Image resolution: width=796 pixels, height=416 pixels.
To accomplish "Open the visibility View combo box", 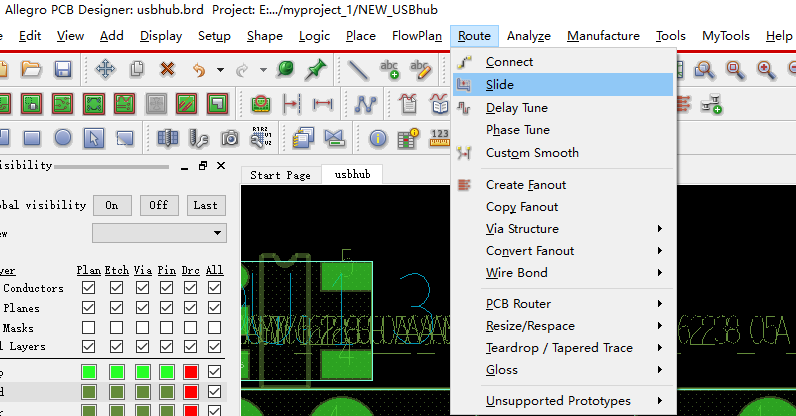I will point(159,233).
